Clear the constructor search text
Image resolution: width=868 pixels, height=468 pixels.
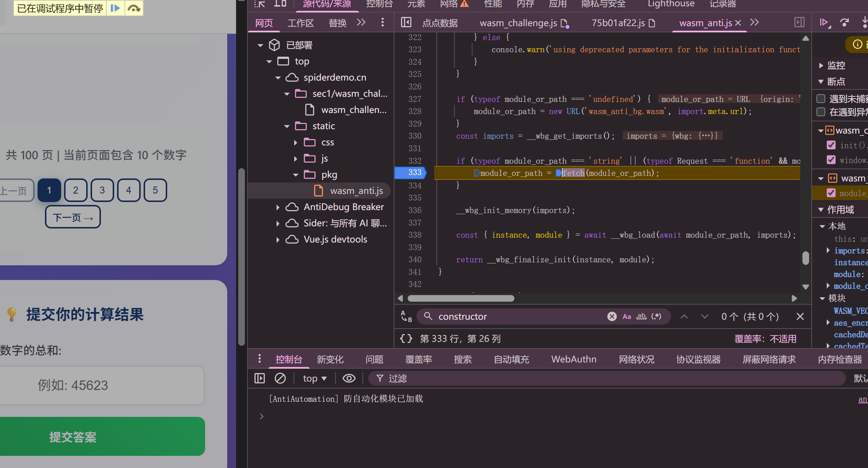point(612,316)
